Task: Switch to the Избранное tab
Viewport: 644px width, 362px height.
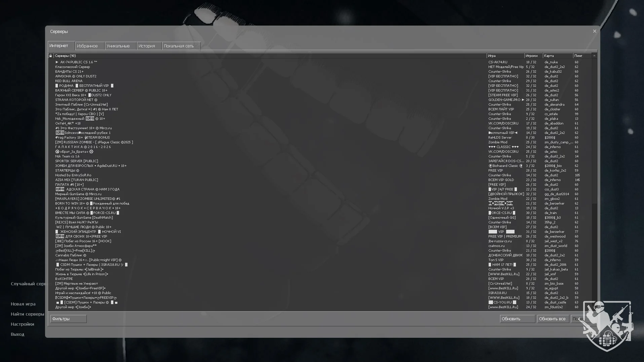Action: click(x=87, y=46)
